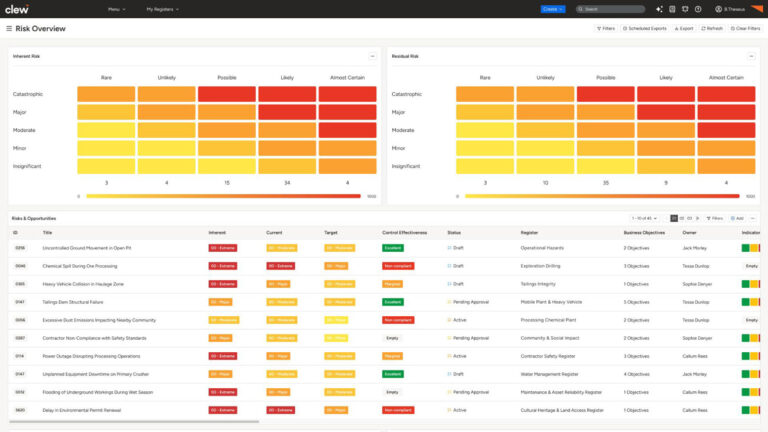Open the Menu navigation item
This screenshot has height=432, width=768.
pyautogui.click(x=116, y=9)
